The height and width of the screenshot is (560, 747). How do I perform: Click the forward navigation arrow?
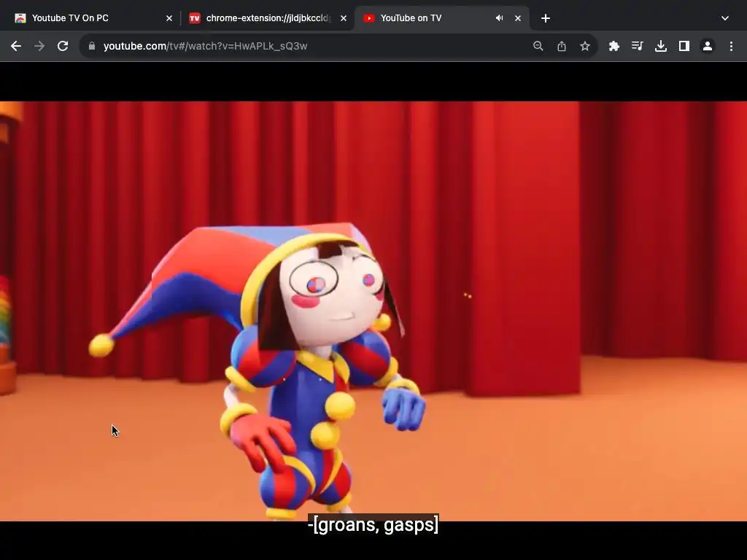(39, 46)
